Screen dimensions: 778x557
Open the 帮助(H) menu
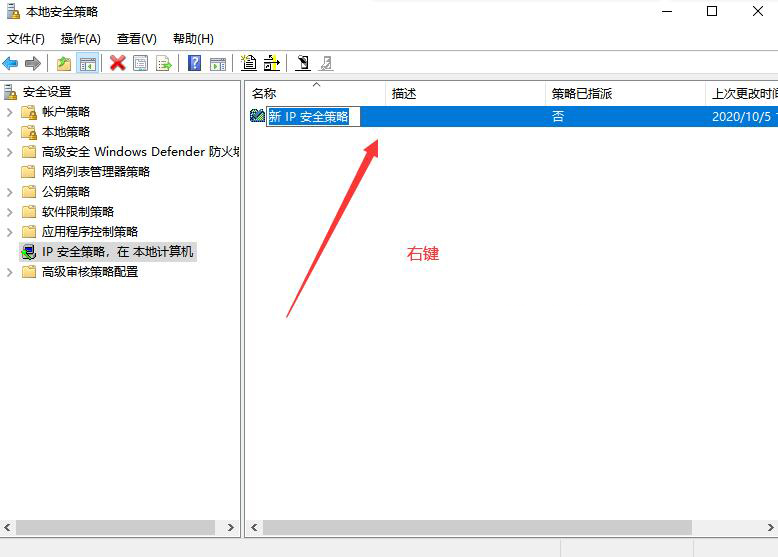point(193,39)
